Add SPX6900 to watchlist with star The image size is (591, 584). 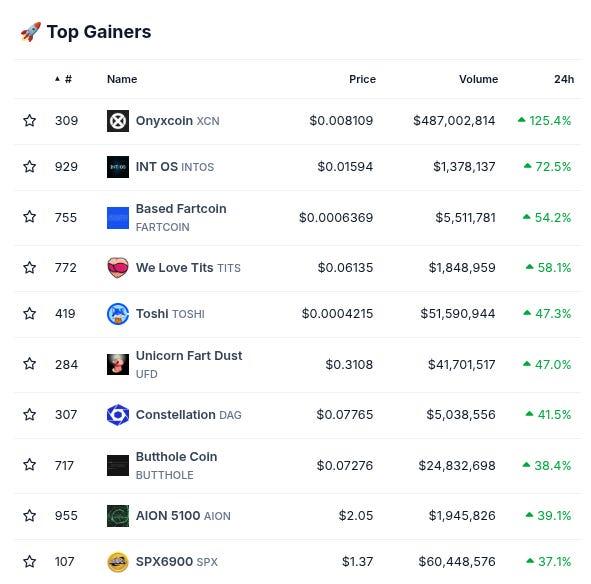coord(29,562)
